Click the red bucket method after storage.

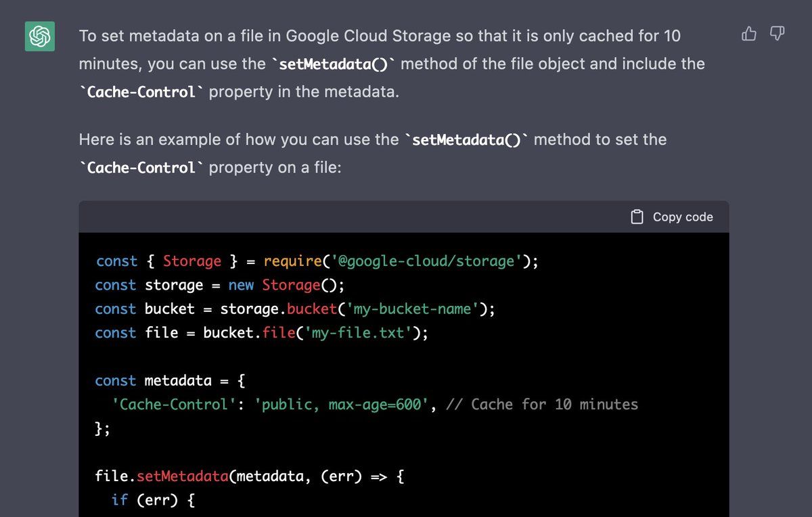pyautogui.click(x=312, y=309)
